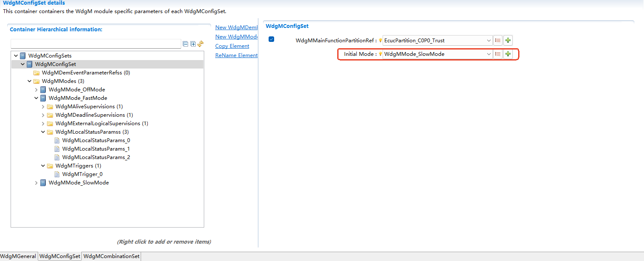Open the Initial Mode dropdown
The height and width of the screenshot is (261, 644).
click(x=489, y=54)
